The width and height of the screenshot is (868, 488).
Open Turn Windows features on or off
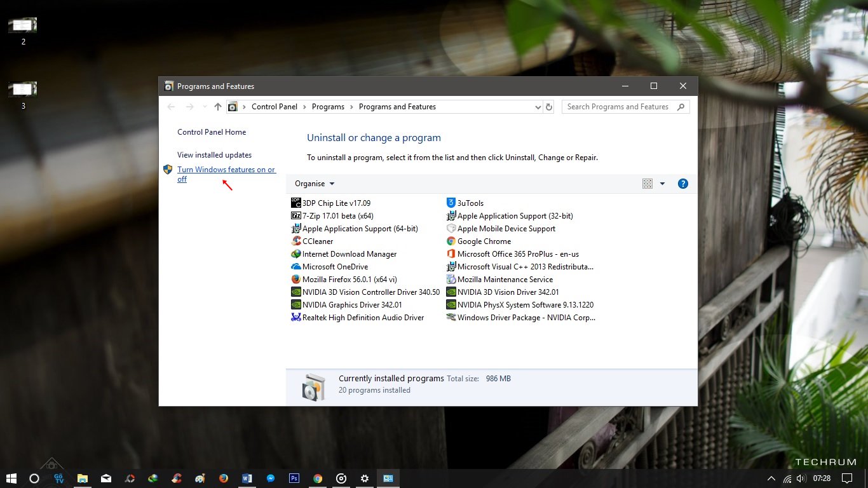(x=226, y=174)
